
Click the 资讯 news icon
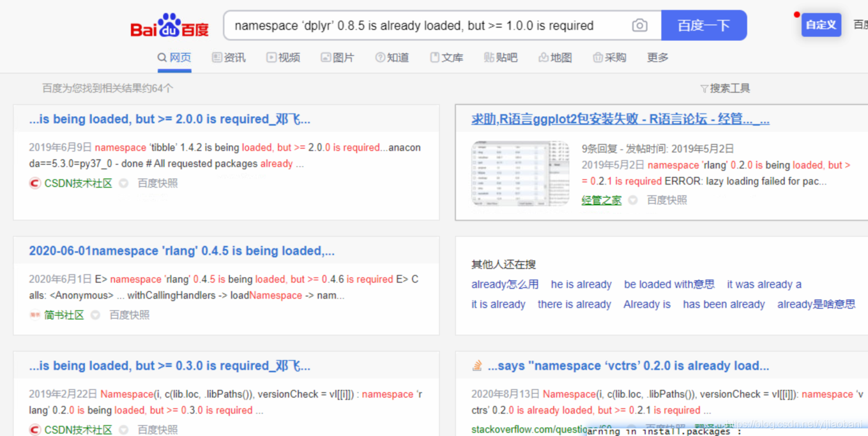click(x=217, y=57)
